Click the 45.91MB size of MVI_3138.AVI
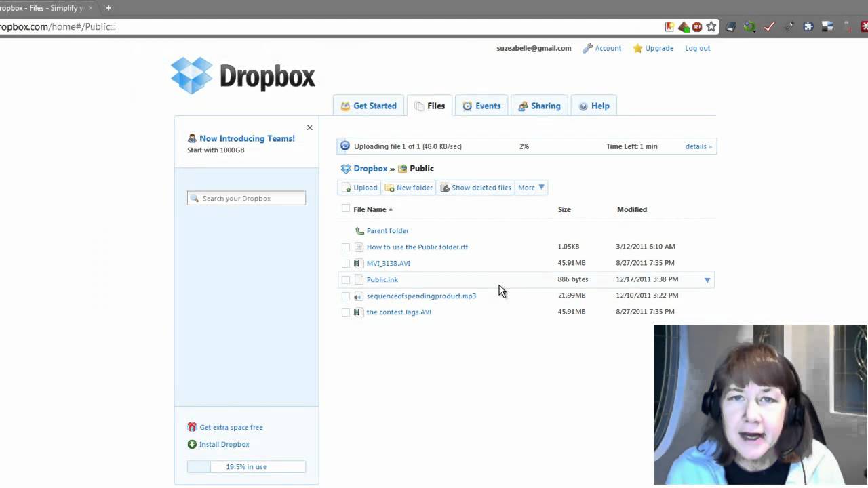This screenshot has width=868, height=488. tap(572, 263)
